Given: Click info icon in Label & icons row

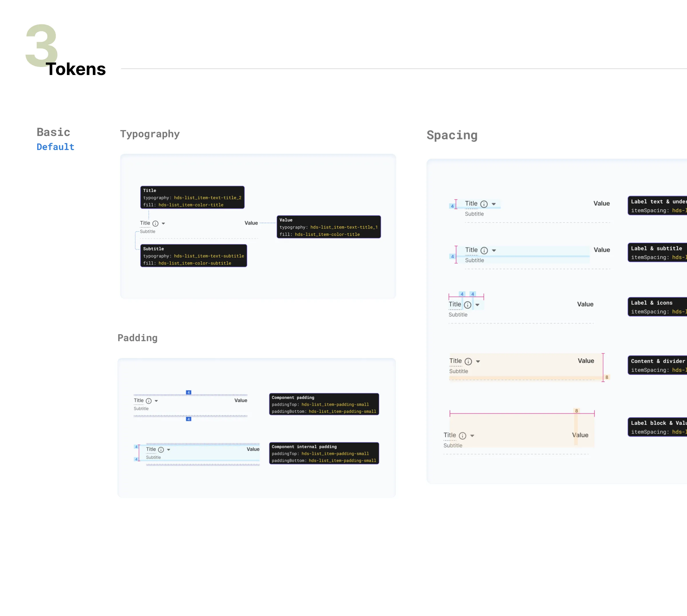Looking at the screenshot, I should click(x=468, y=305).
